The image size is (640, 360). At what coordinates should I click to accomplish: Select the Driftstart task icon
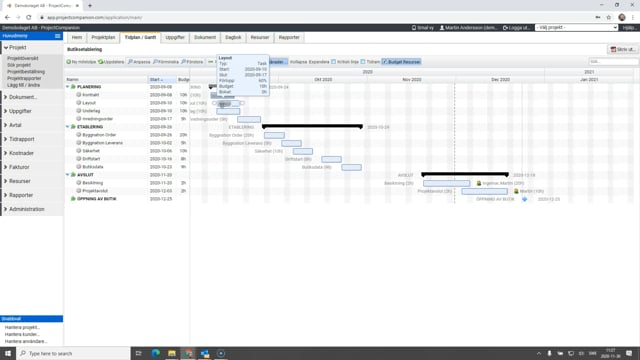(x=79, y=159)
